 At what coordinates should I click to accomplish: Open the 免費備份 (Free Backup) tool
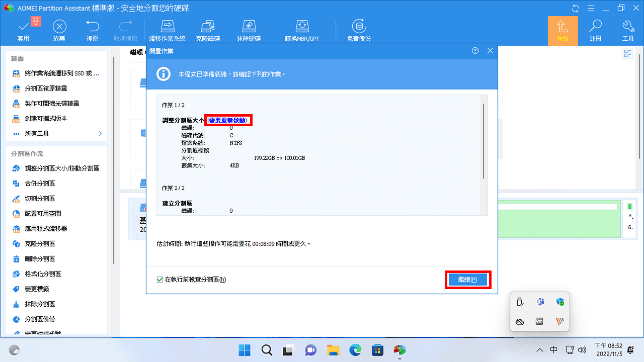(x=359, y=30)
